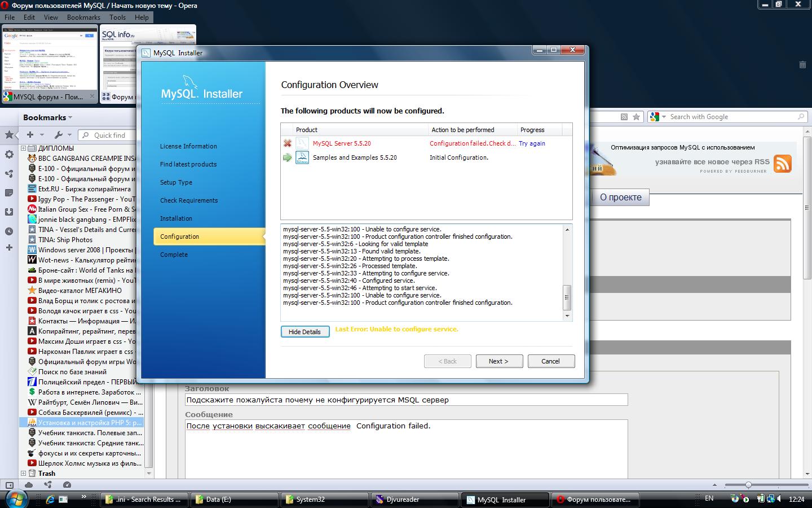Switch to the О проекте tab
This screenshot has height=508, width=812.
pos(620,198)
